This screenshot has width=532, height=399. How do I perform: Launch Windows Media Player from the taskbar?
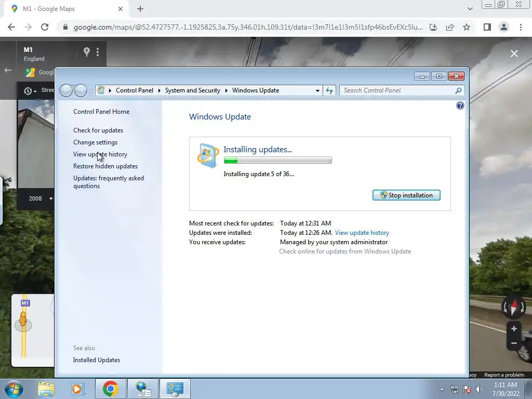tap(77, 389)
